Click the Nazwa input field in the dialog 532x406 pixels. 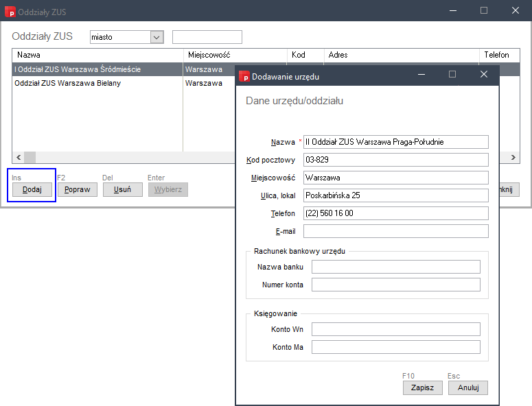(x=395, y=142)
